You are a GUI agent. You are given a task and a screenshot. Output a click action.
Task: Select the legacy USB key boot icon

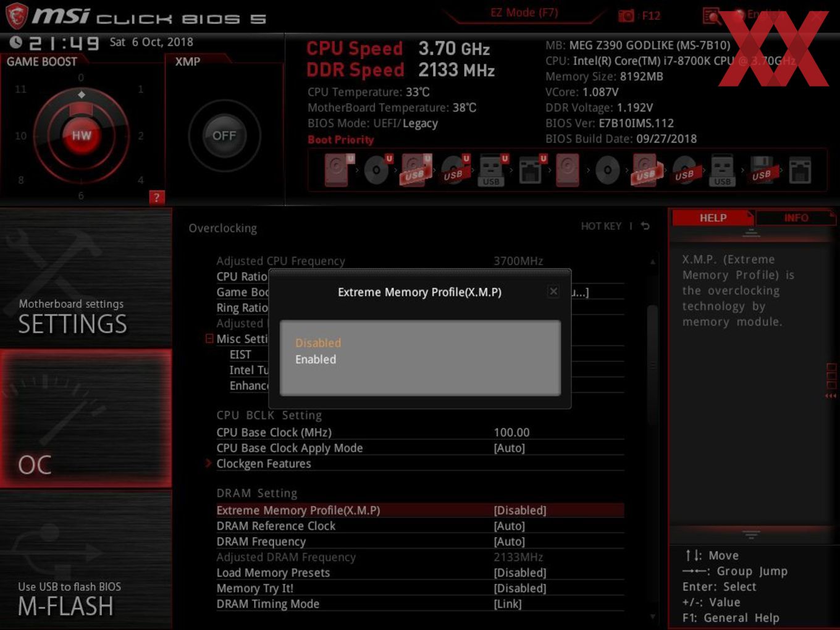(722, 170)
